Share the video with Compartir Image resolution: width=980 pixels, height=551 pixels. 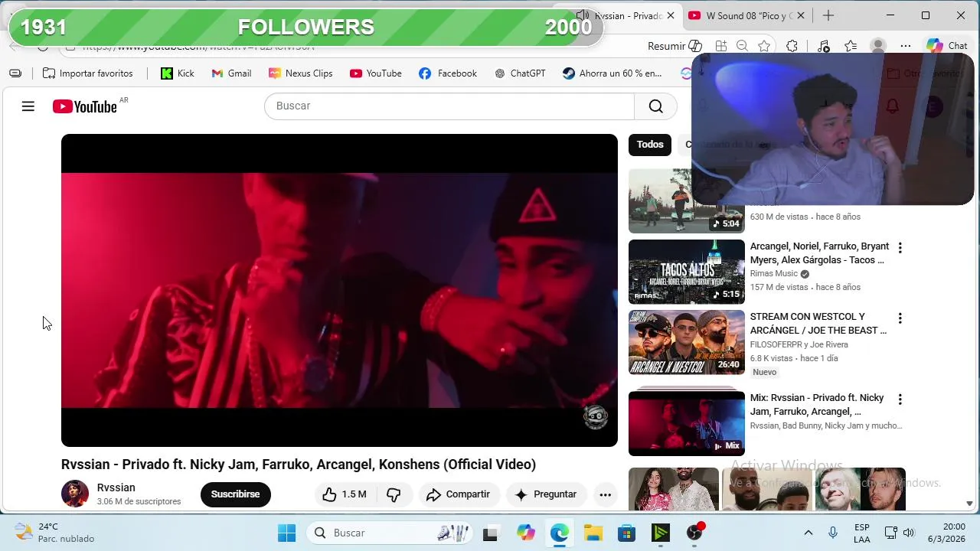(458, 494)
